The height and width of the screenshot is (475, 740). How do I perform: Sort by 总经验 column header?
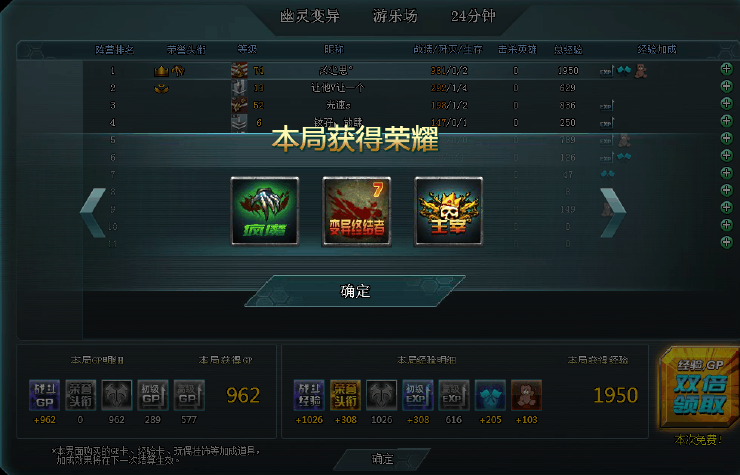pyautogui.click(x=568, y=49)
